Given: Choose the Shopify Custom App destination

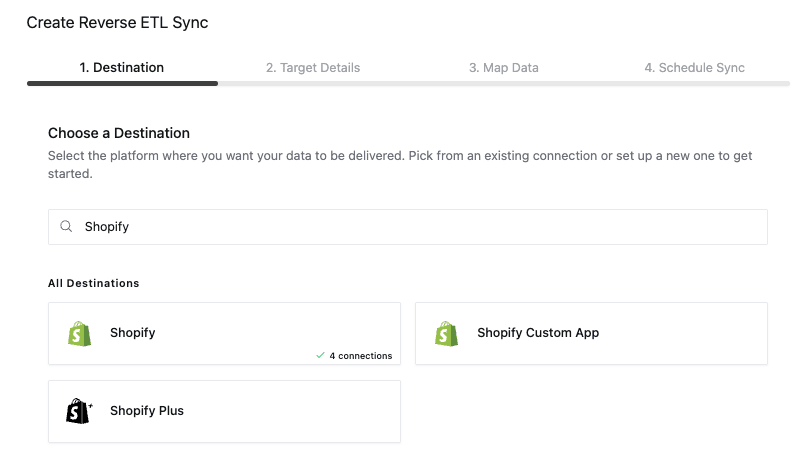Looking at the screenshot, I should point(591,334).
